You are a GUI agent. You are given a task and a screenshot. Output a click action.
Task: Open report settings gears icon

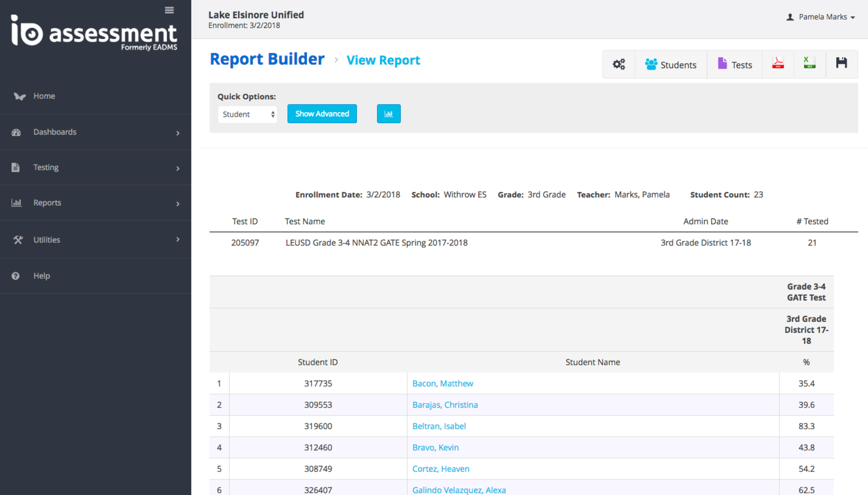coord(619,64)
